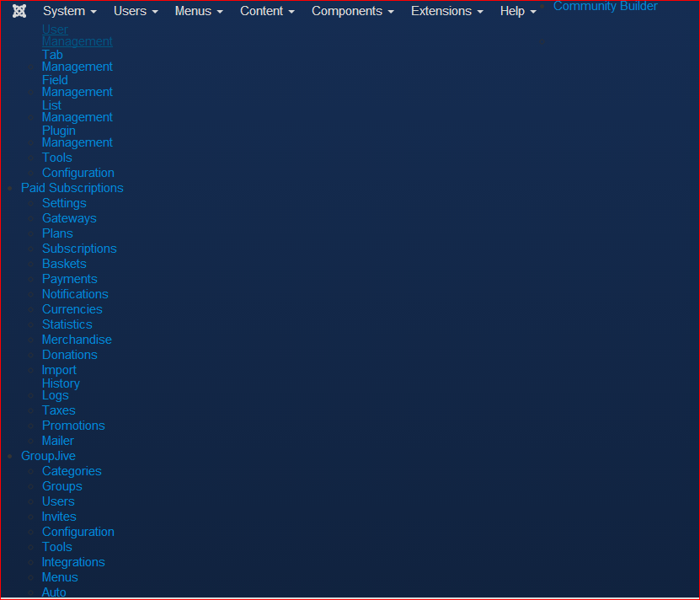The height and width of the screenshot is (600, 700).
Task: Open the User Management link
Action: pos(77,35)
